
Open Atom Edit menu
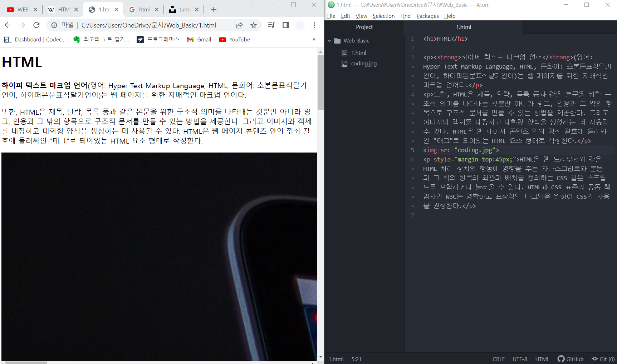pyautogui.click(x=345, y=16)
